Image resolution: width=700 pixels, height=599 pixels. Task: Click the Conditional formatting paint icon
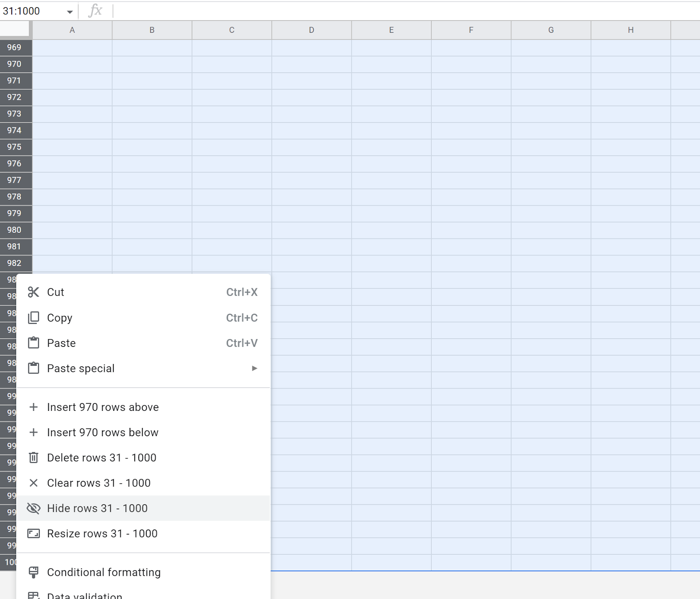tap(34, 572)
